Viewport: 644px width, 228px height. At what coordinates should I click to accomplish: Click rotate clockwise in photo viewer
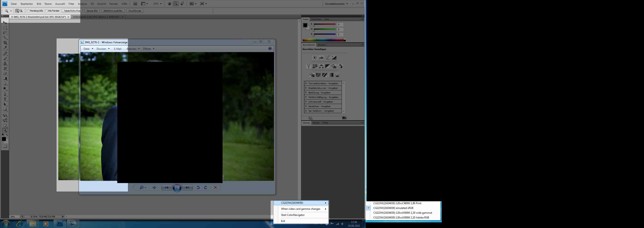point(206,188)
